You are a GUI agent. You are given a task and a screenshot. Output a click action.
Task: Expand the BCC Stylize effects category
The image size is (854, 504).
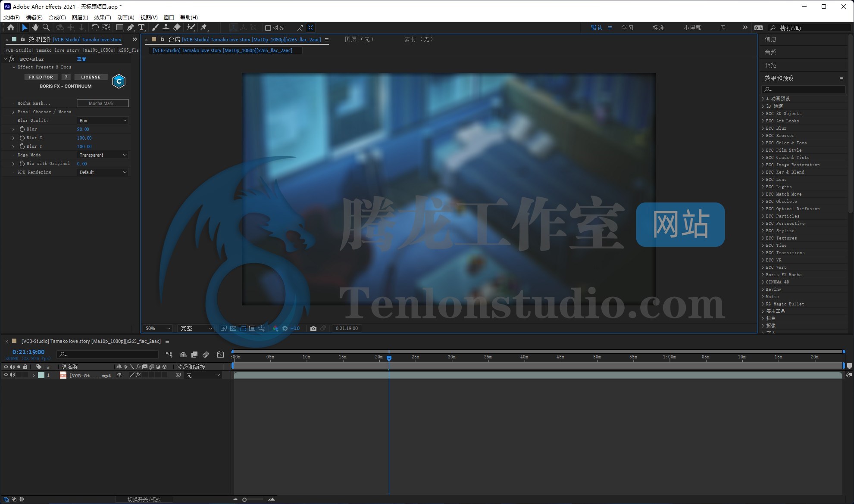(763, 231)
